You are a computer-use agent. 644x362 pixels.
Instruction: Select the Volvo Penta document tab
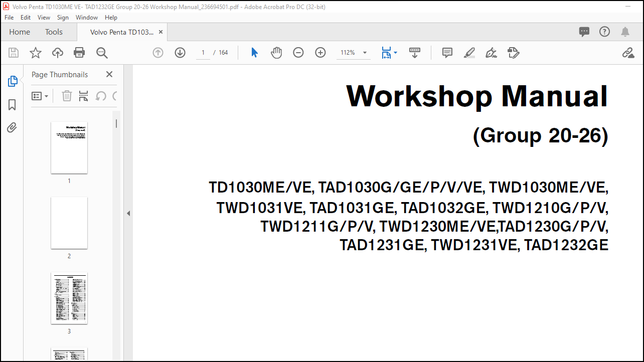122,32
